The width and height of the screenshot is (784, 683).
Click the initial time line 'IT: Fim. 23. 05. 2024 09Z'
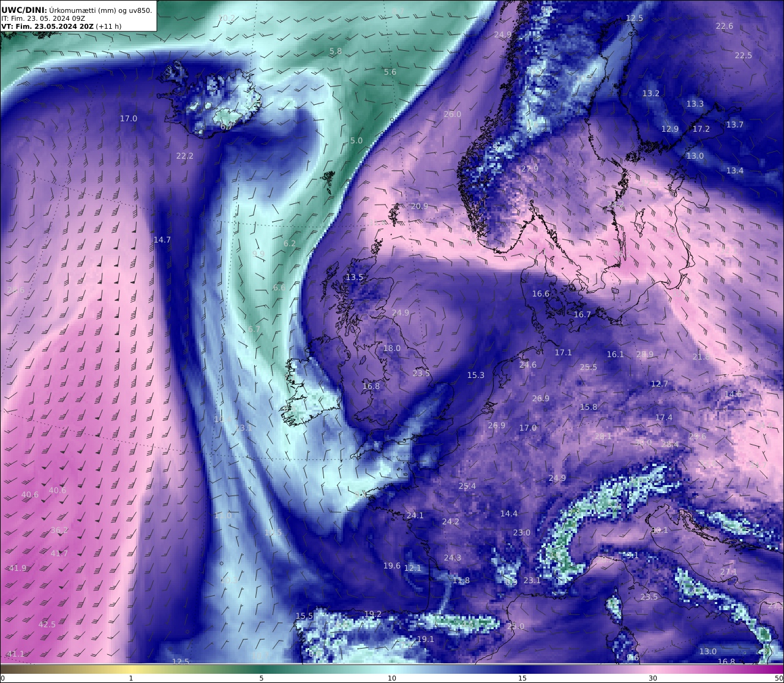pos(43,18)
